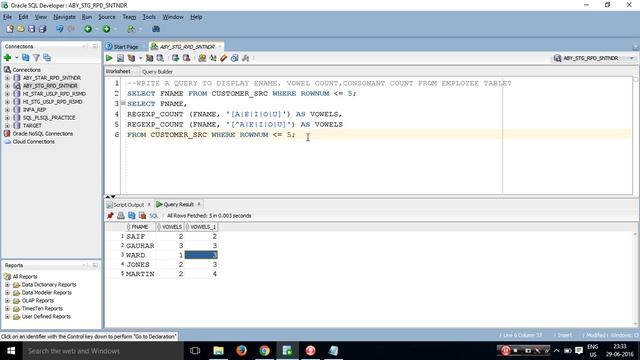This screenshot has height=360, width=640.
Task: Click the Clear eraser icon
Action: pos(224,58)
